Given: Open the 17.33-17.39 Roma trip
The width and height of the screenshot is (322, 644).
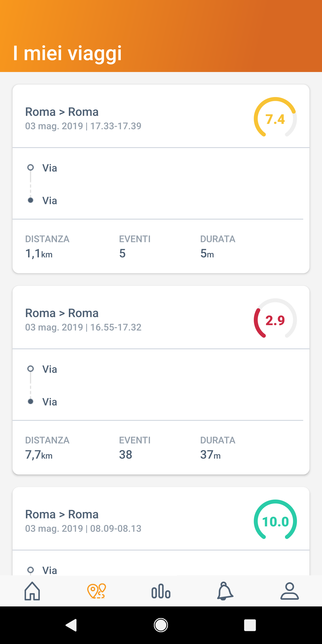Looking at the screenshot, I should click(x=83, y=118).
